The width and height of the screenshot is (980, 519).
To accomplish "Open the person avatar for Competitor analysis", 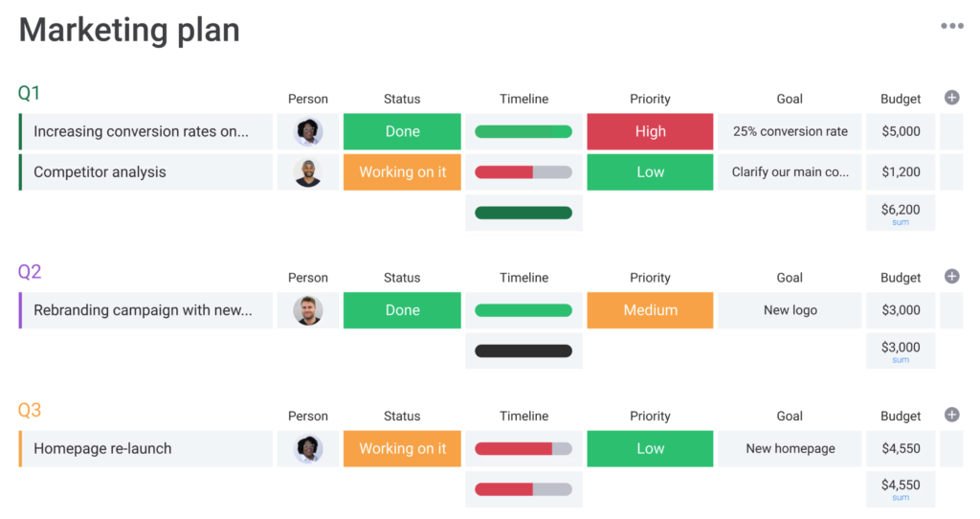I will coord(307,172).
